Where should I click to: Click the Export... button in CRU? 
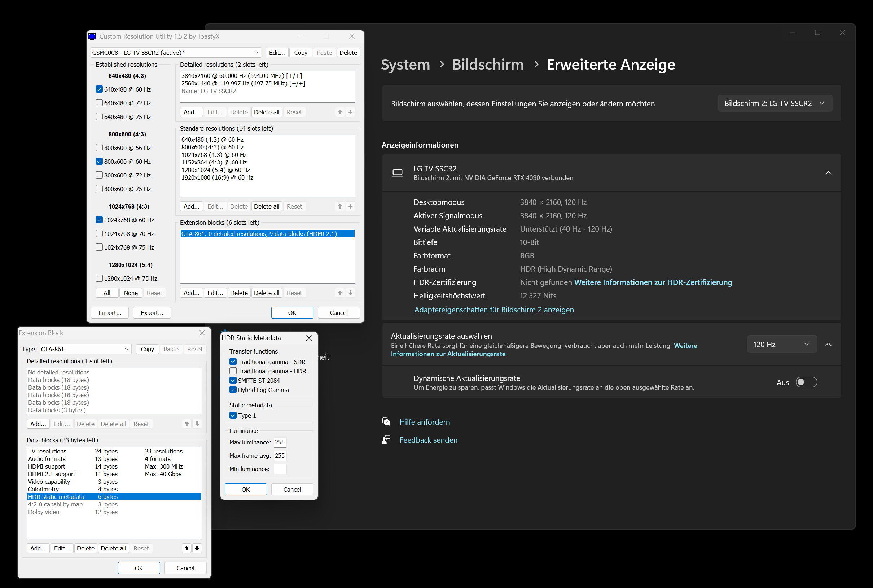point(152,312)
